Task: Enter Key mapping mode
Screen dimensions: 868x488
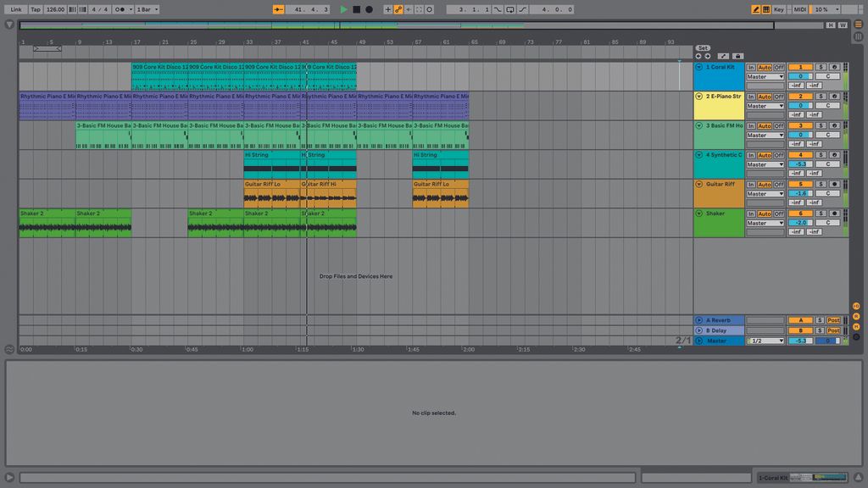Action: pyautogui.click(x=779, y=9)
